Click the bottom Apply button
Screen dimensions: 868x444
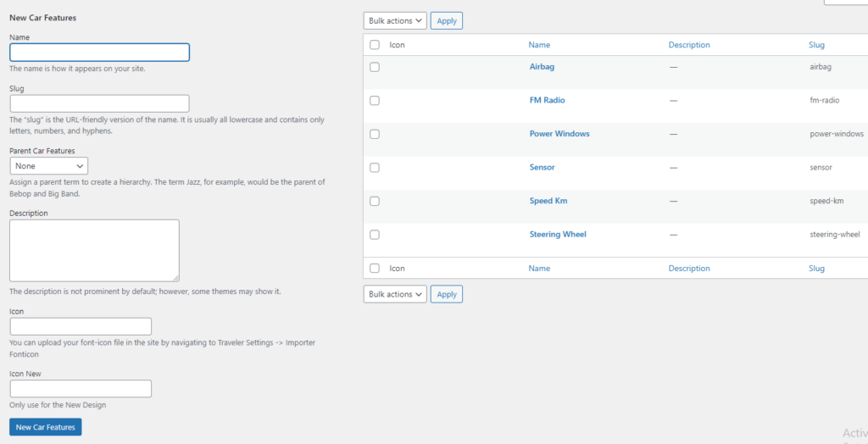tap(447, 295)
